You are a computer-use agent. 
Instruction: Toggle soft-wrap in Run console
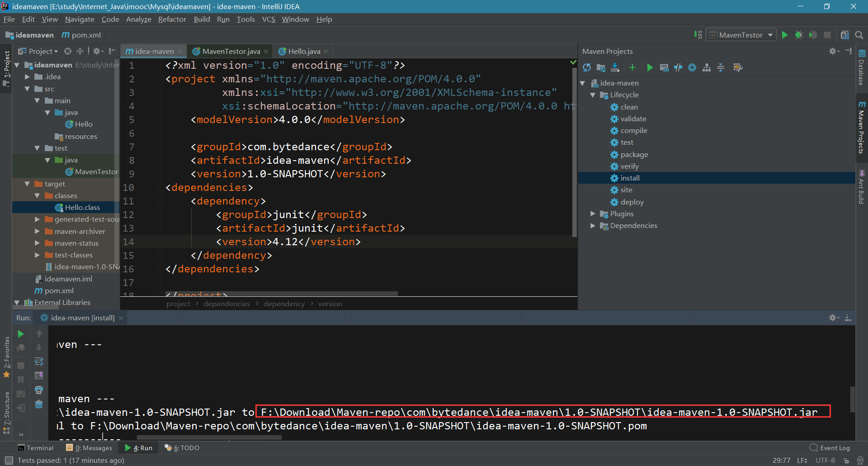(39, 361)
